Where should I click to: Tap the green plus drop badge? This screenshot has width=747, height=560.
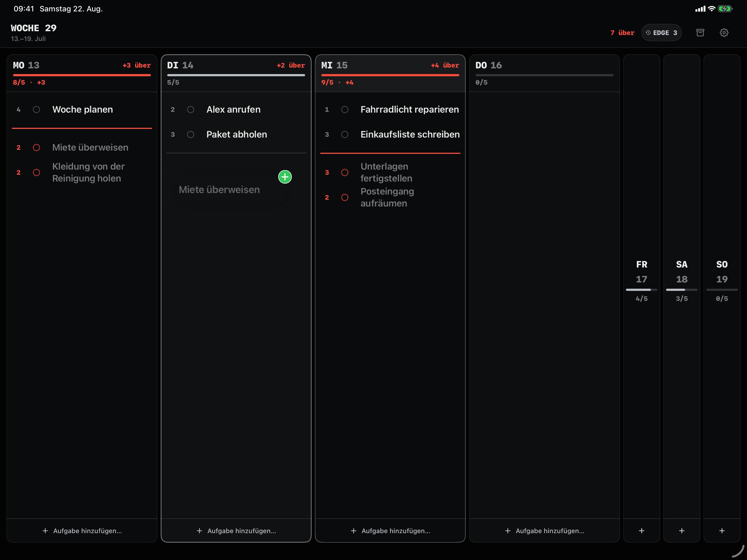pyautogui.click(x=285, y=177)
